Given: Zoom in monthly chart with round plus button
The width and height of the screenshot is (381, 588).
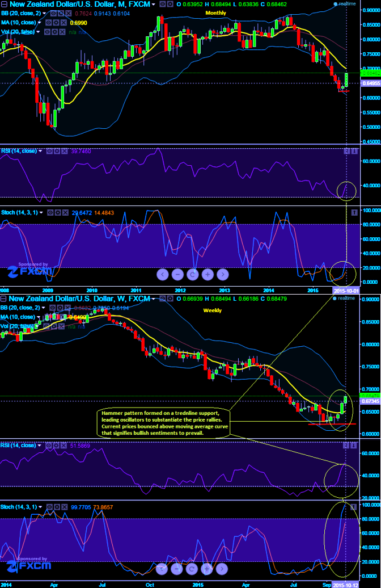Looking at the screenshot, I should [207, 275].
